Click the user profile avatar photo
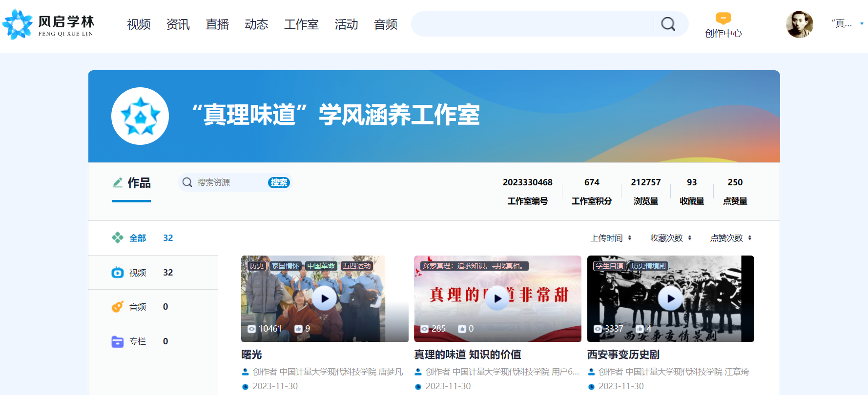 click(x=799, y=24)
